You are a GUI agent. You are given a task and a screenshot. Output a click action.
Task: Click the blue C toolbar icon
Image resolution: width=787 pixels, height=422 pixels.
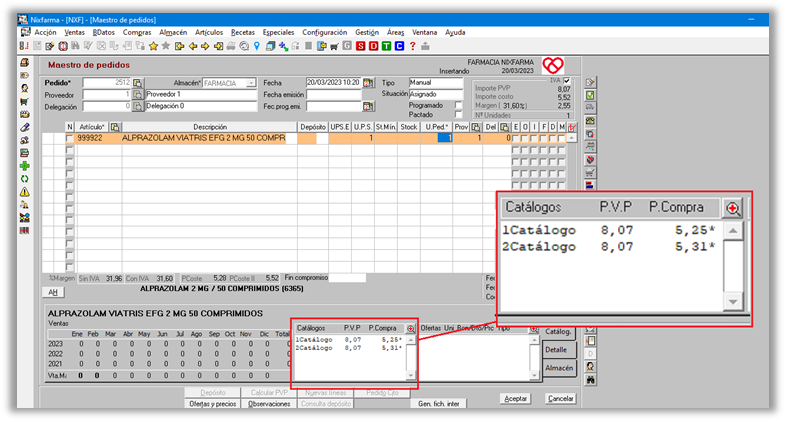400,46
